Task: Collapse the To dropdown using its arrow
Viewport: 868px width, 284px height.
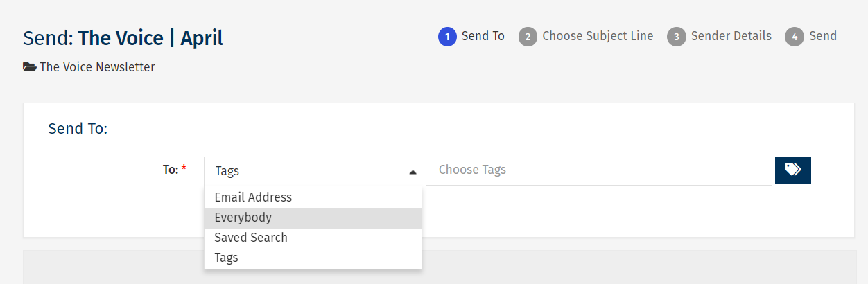Action: pyautogui.click(x=413, y=172)
